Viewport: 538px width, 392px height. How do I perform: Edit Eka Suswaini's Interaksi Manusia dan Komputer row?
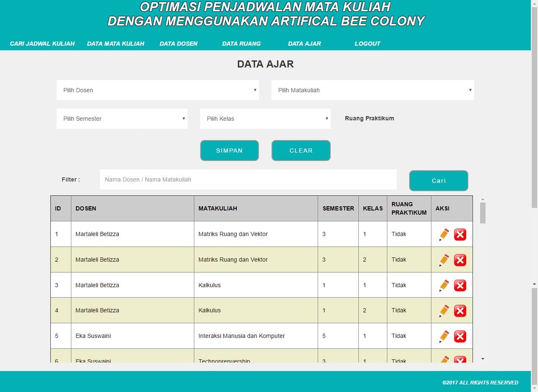coord(444,336)
